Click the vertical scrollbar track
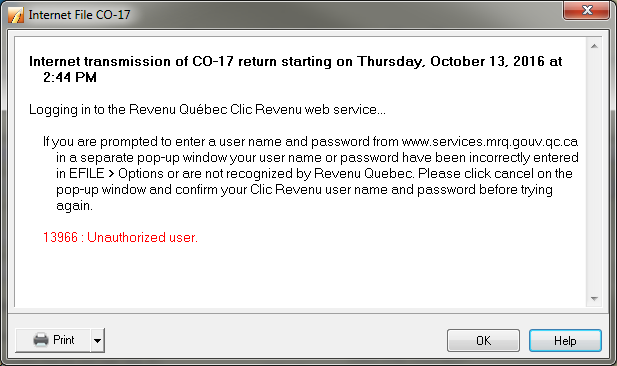 [x=594, y=173]
